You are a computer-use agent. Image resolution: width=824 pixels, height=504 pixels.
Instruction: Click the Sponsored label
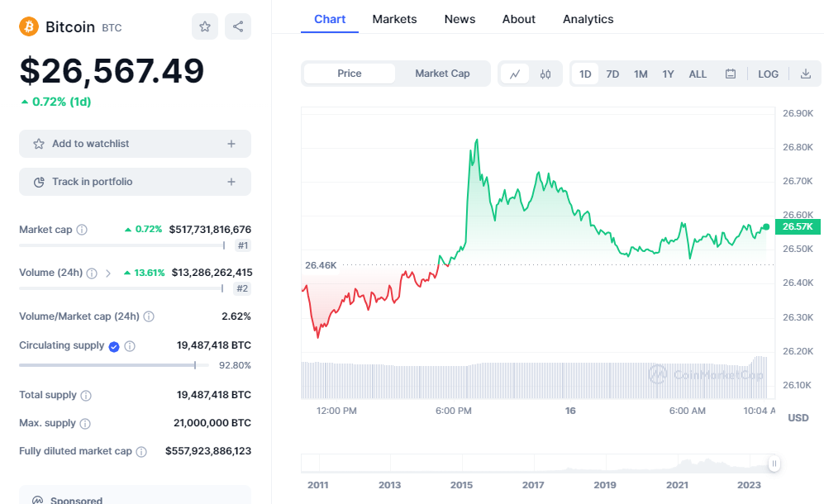point(76,500)
